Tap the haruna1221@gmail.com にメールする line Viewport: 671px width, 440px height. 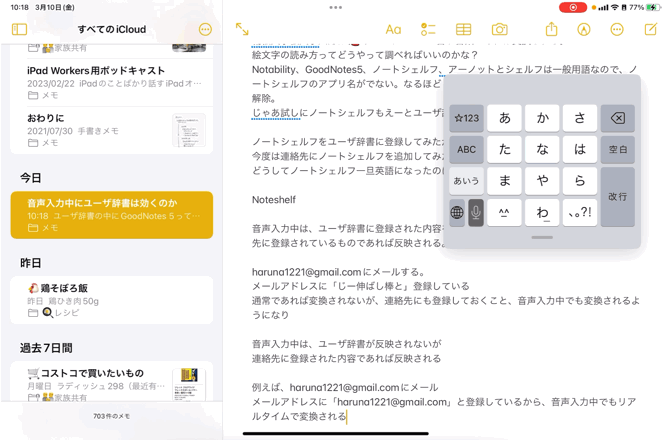point(338,272)
